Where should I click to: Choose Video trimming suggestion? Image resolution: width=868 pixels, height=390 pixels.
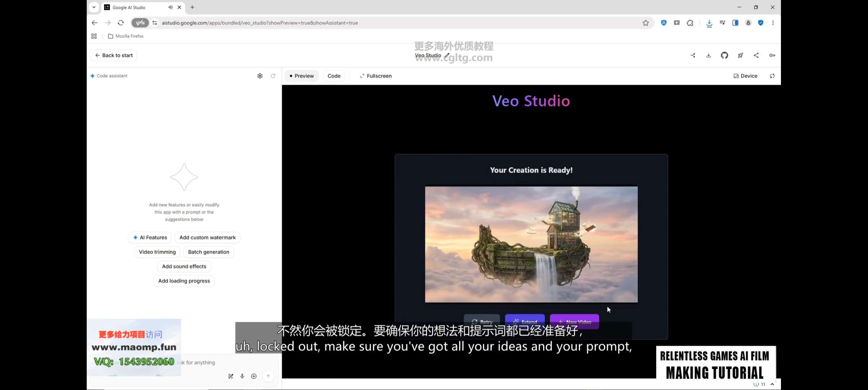click(157, 252)
